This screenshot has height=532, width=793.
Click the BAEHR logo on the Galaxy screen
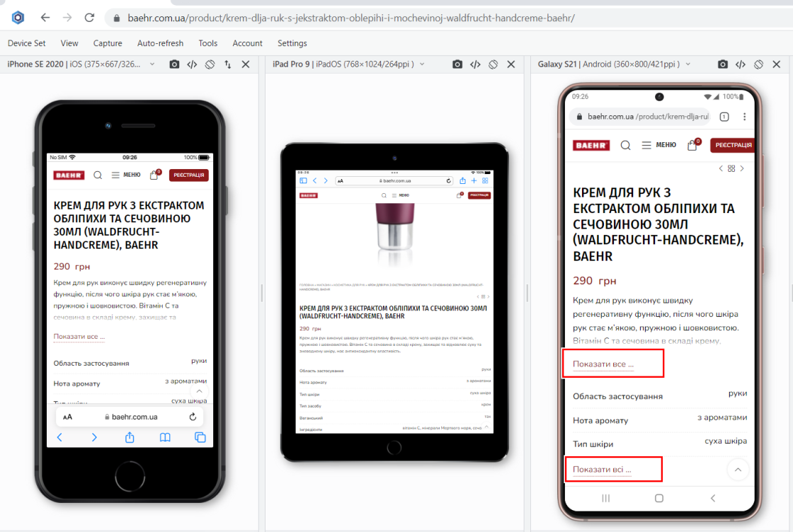591,146
